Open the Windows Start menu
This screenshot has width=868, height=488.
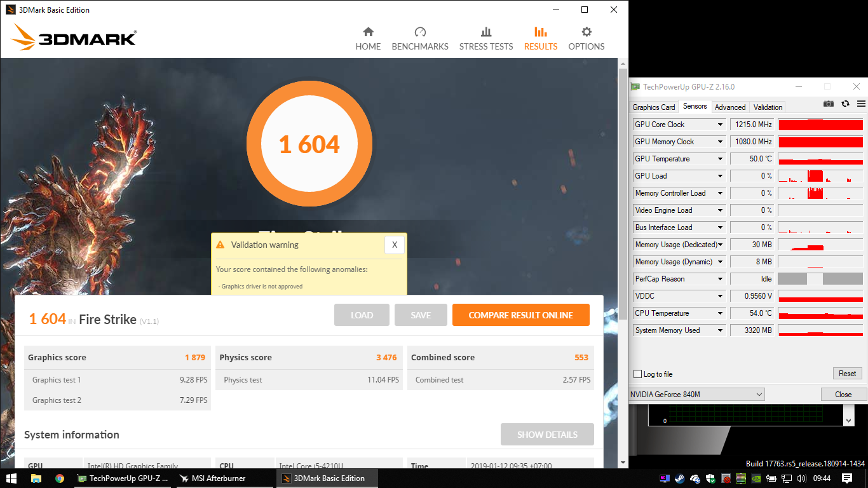click(11, 478)
